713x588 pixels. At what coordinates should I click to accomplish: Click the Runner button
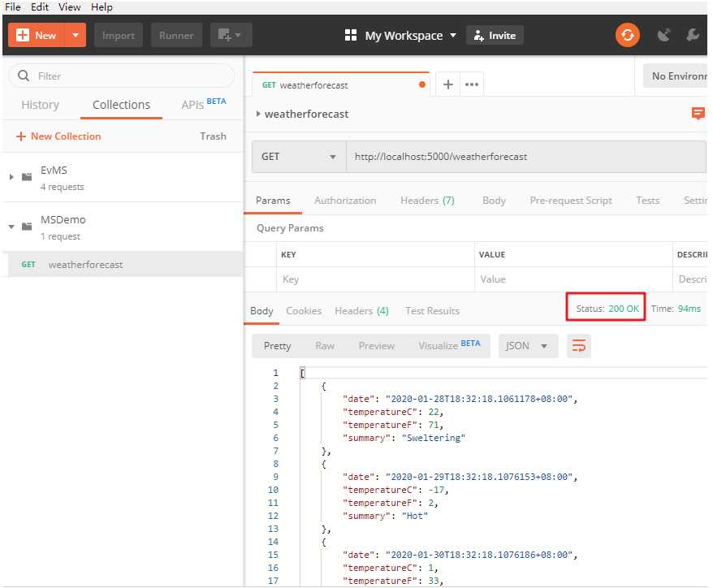(176, 35)
